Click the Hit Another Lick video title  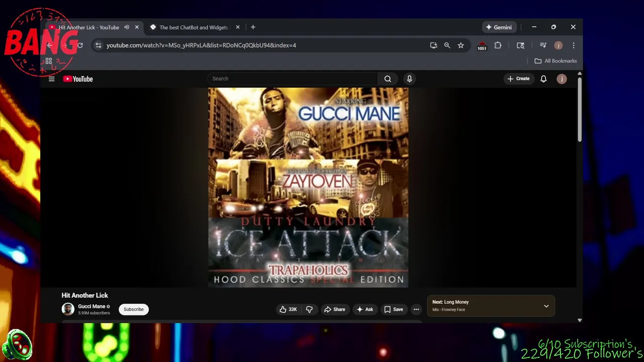coord(85,296)
